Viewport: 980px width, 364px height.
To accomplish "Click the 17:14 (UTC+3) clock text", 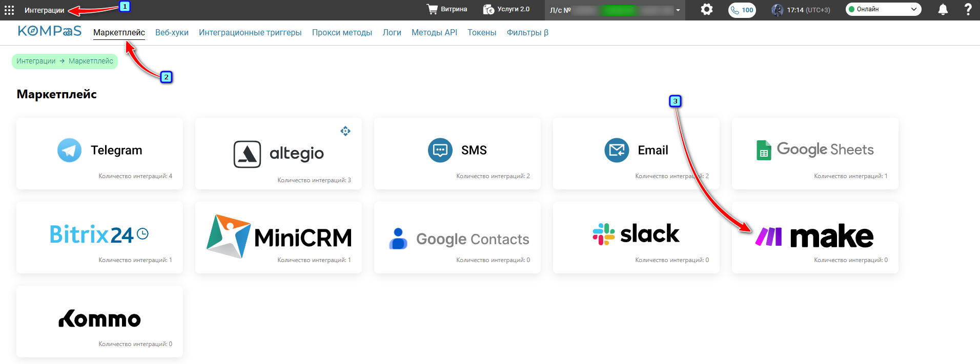I will click(x=809, y=10).
